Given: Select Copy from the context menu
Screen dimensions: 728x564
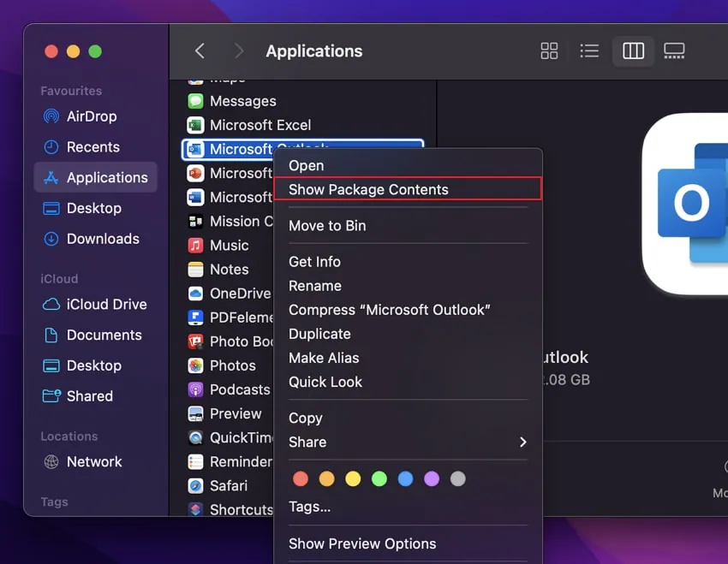Looking at the screenshot, I should click(408, 418).
